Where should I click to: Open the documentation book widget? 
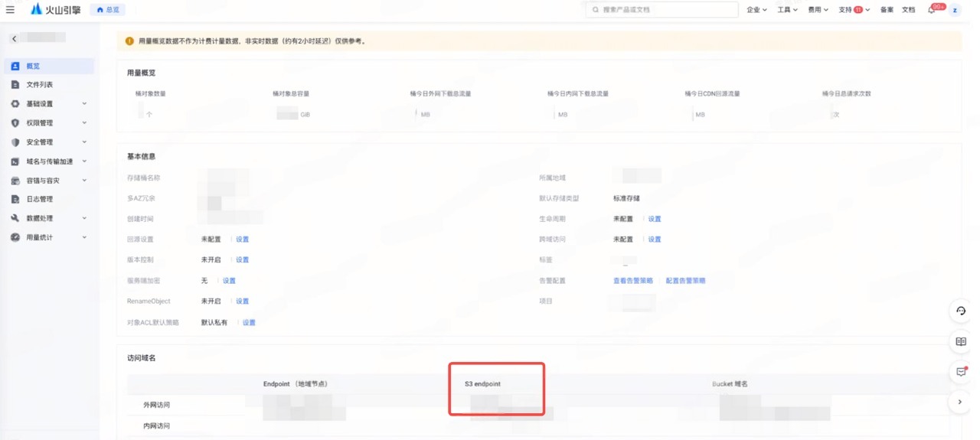(x=961, y=342)
